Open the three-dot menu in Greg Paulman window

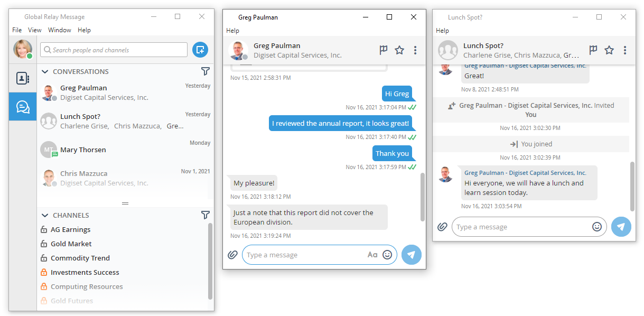coord(415,50)
